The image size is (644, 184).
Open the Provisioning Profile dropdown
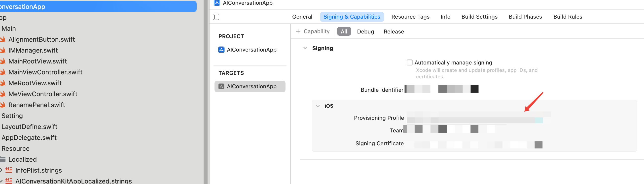(x=474, y=118)
